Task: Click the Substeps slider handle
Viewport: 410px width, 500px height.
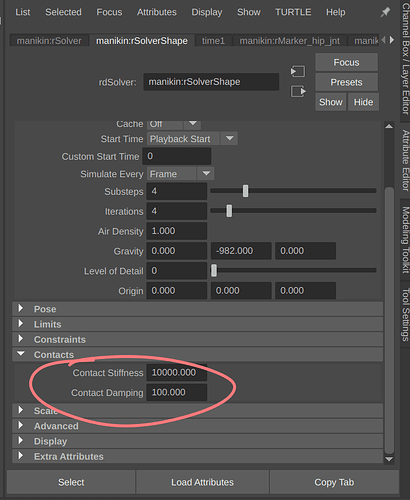Action: (245, 191)
